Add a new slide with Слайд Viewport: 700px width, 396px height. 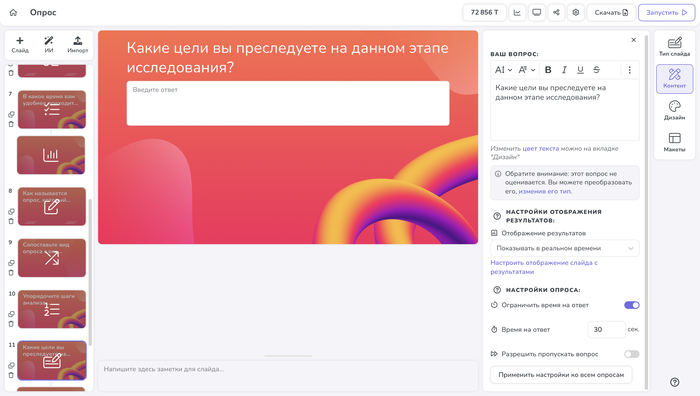[20, 45]
